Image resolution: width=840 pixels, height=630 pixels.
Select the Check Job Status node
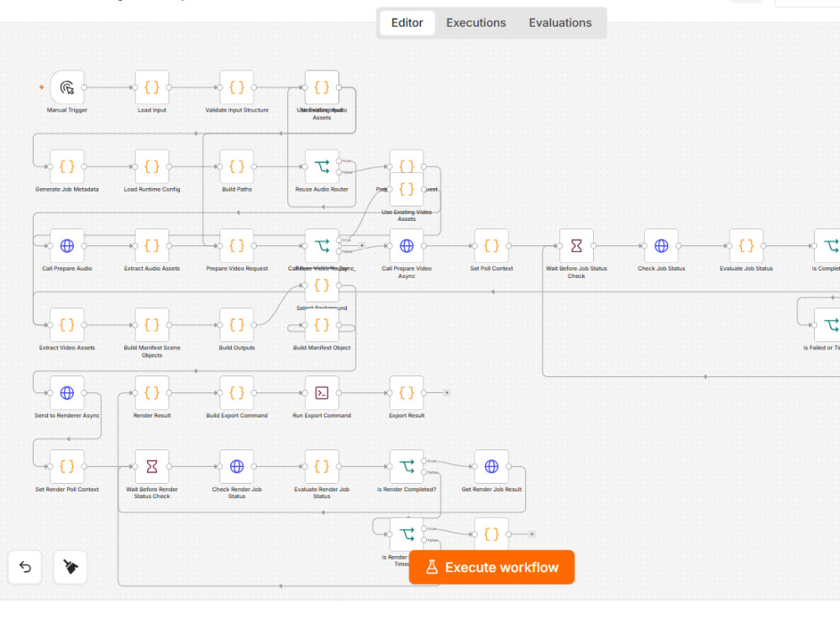tap(662, 246)
